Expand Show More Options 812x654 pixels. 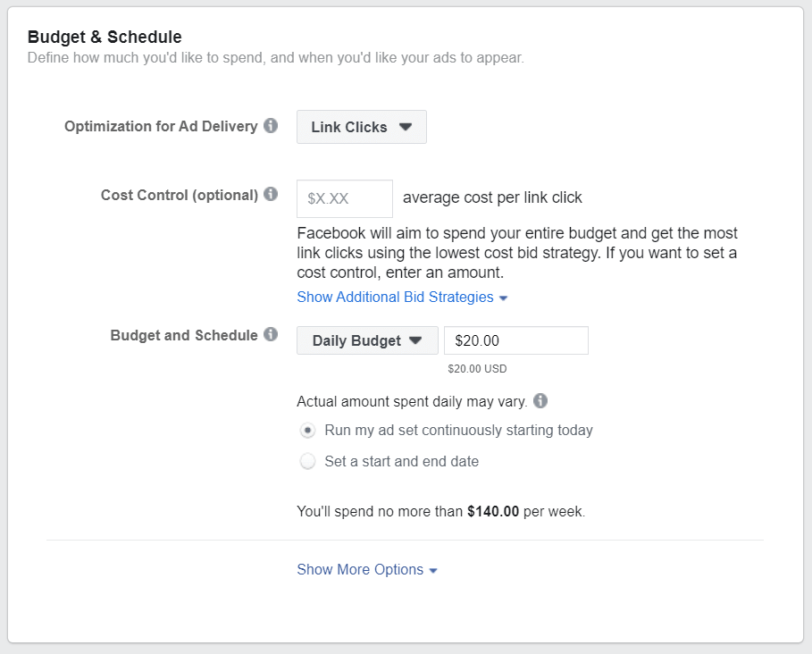tap(367, 569)
